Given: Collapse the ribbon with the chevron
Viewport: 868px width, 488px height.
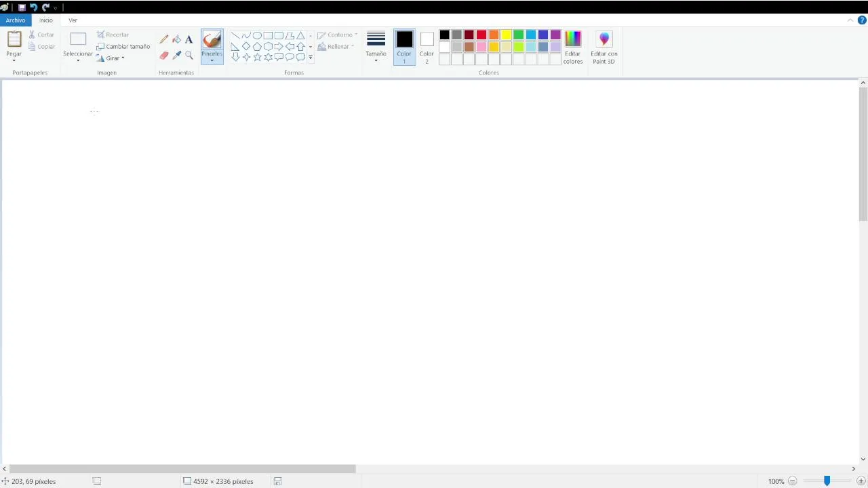Looking at the screenshot, I should click(x=850, y=20).
